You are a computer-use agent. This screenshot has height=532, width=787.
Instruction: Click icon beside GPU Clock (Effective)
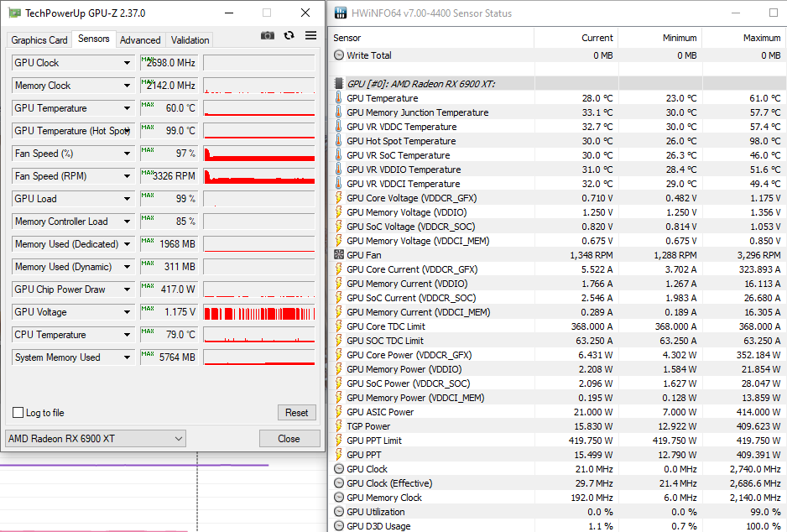tap(339, 482)
